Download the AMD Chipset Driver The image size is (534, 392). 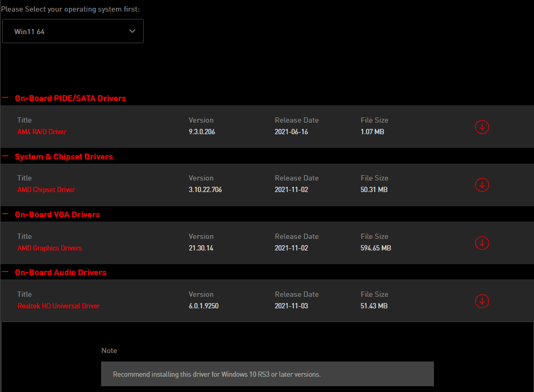tap(482, 185)
